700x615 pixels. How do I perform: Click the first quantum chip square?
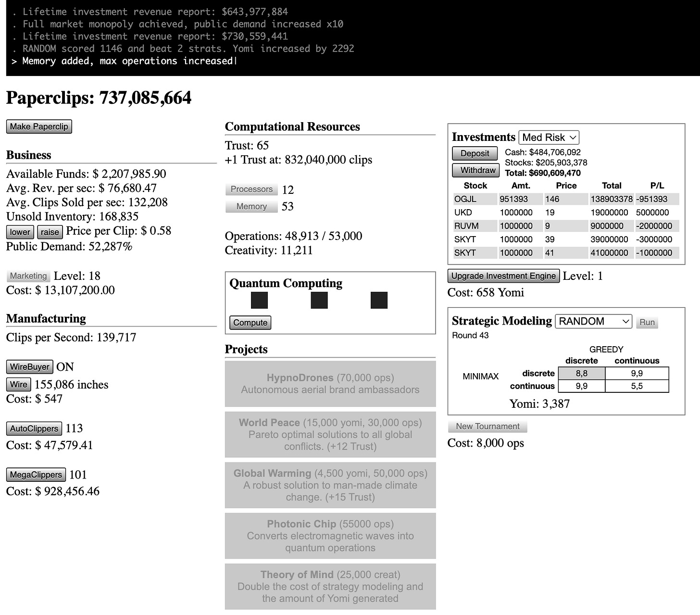[x=259, y=300]
